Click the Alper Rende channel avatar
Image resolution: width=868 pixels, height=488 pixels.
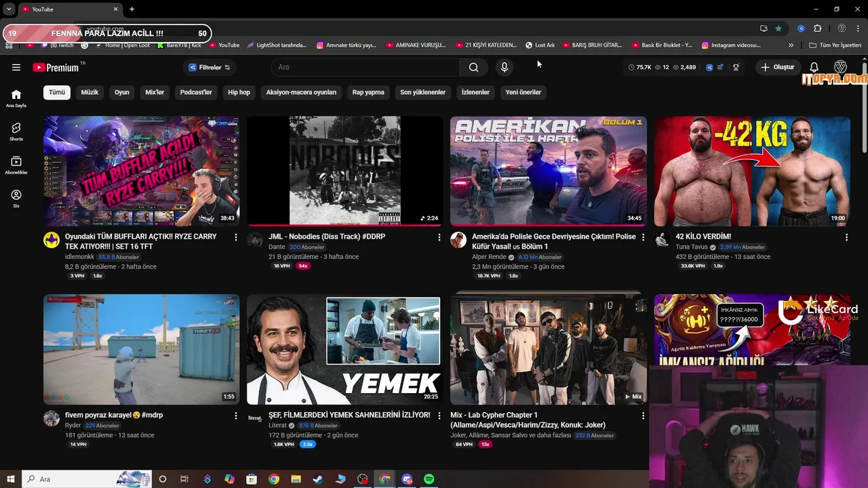(458, 240)
